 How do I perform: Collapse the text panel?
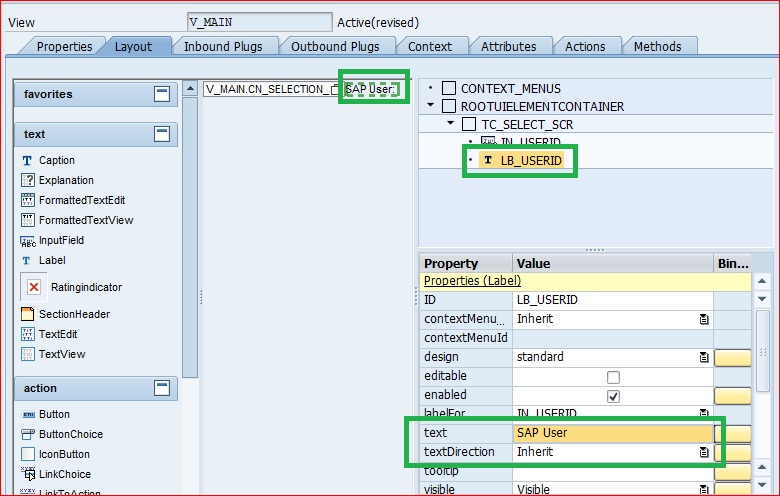click(162, 134)
